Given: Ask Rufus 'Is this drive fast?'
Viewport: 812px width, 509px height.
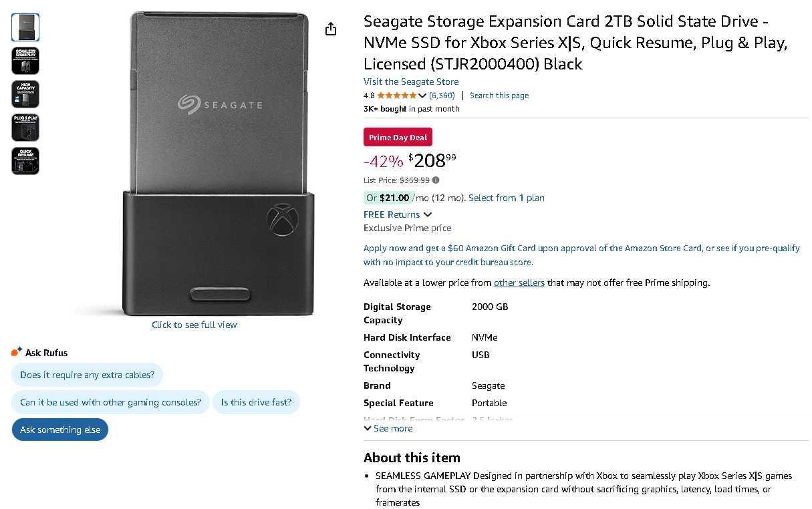Looking at the screenshot, I should [x=256, y=402].
